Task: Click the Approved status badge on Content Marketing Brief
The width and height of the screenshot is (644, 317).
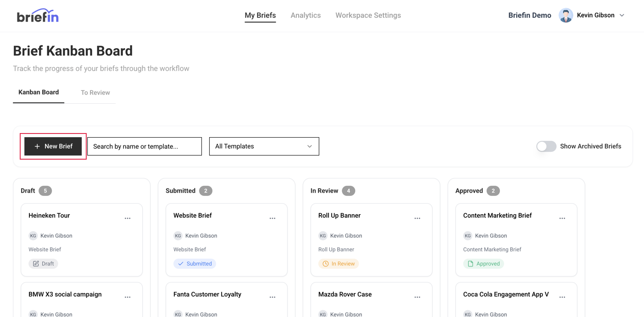Action: pyautogui.click(x=483, y=264)
